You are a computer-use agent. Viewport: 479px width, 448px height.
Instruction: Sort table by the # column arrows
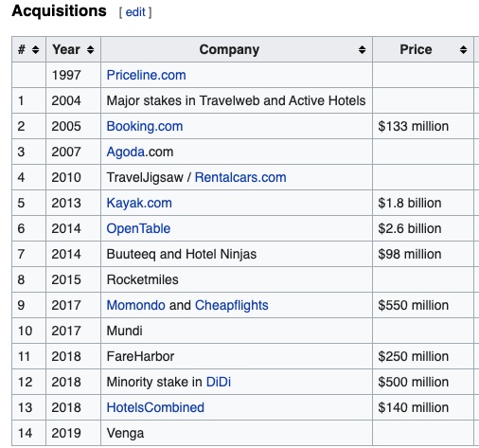(x=35, y=49)
